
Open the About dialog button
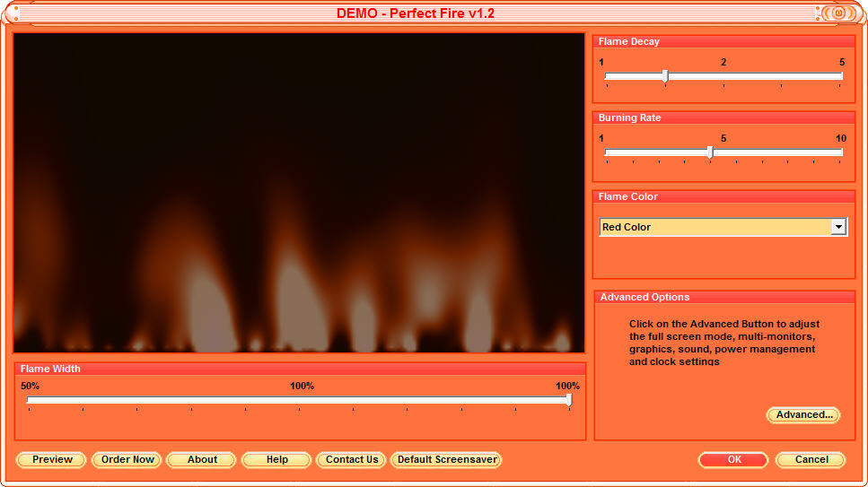[x=201, y=459]
